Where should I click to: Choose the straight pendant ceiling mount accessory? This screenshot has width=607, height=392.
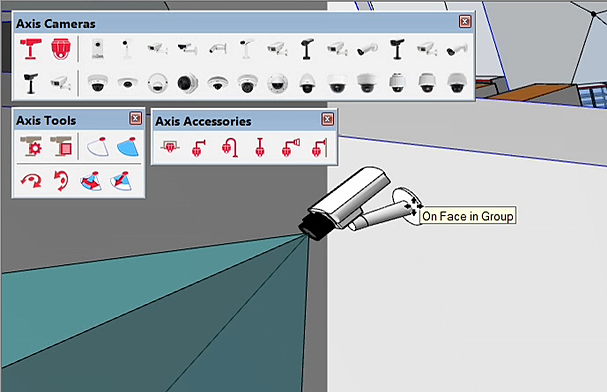point(260,147)
